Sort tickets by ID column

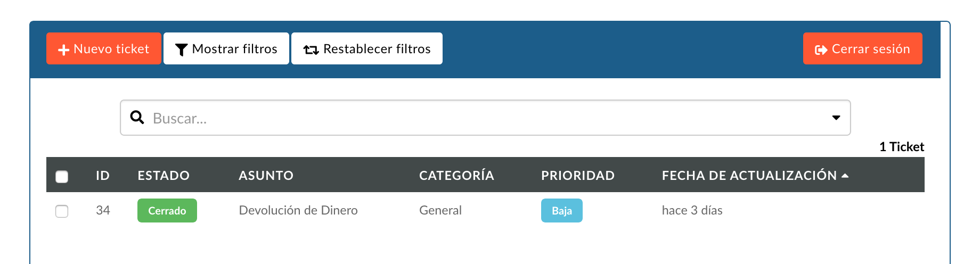tap(103, 176)
